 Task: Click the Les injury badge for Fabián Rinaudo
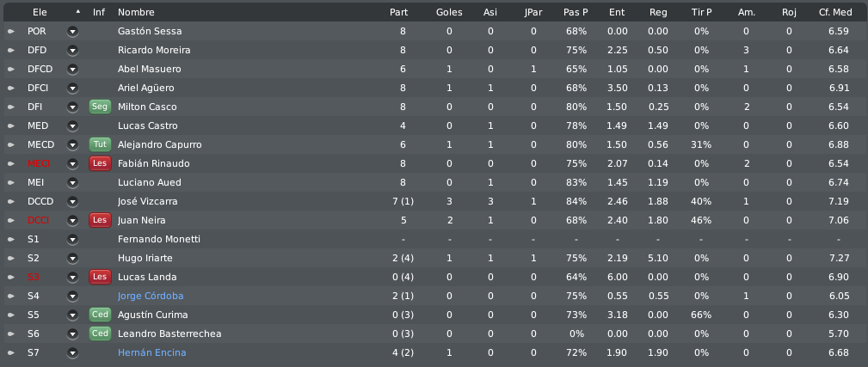click(100, 163)
